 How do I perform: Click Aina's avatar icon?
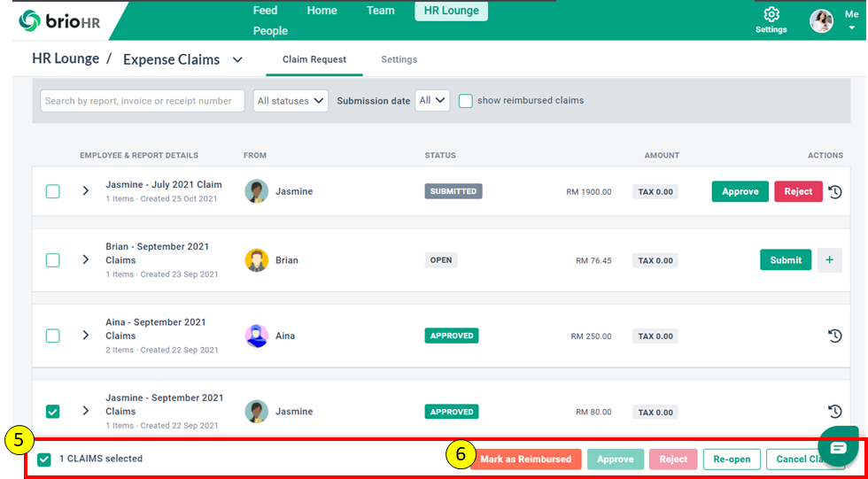coord(256,336)
